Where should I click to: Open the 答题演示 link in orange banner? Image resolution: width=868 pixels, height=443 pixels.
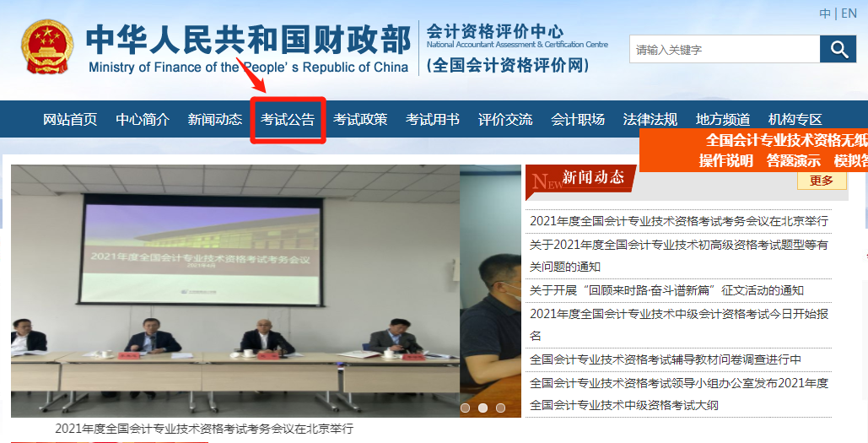[793, 160]
